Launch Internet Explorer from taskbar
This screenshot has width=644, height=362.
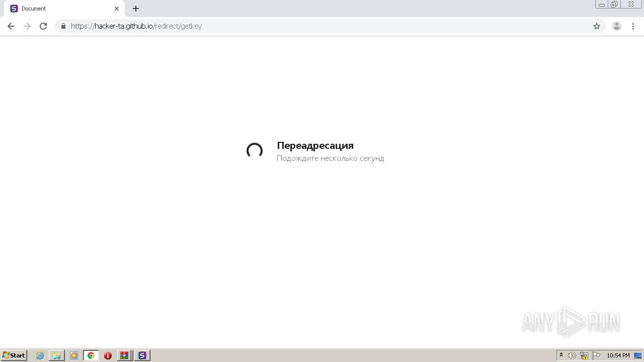40,355
